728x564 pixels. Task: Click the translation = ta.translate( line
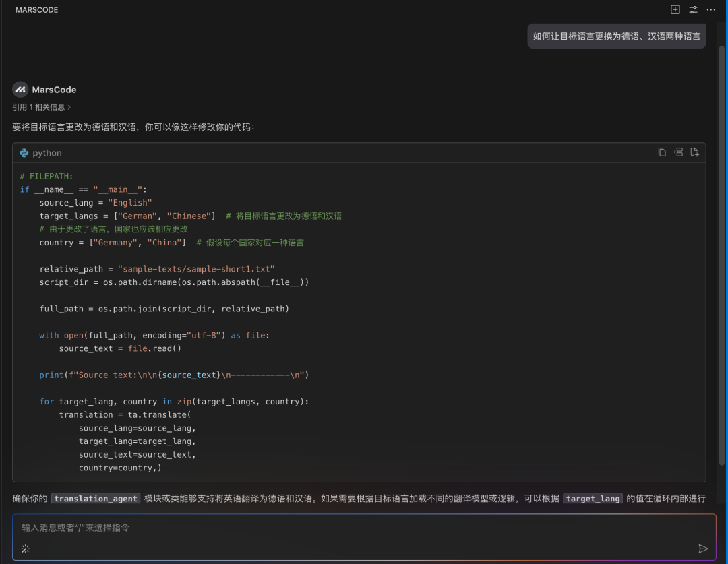[x=125, y=414]
